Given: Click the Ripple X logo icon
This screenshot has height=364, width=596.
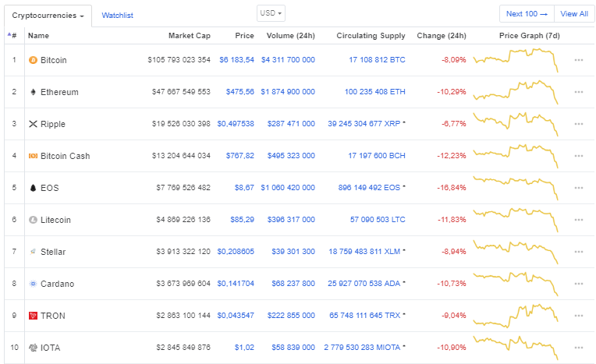Looking at the screenshot, I should point(33,124).
